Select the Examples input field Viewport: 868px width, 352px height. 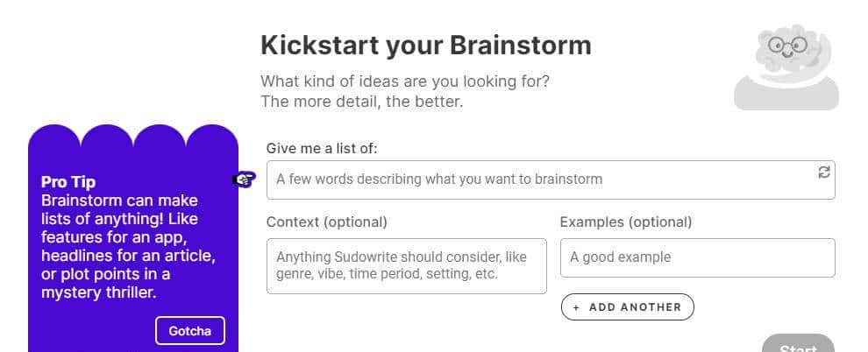[x=697, y=257]
